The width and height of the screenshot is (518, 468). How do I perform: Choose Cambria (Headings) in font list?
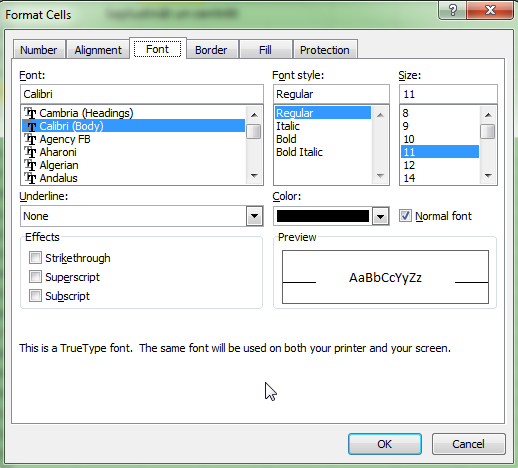tap(134, 113)
